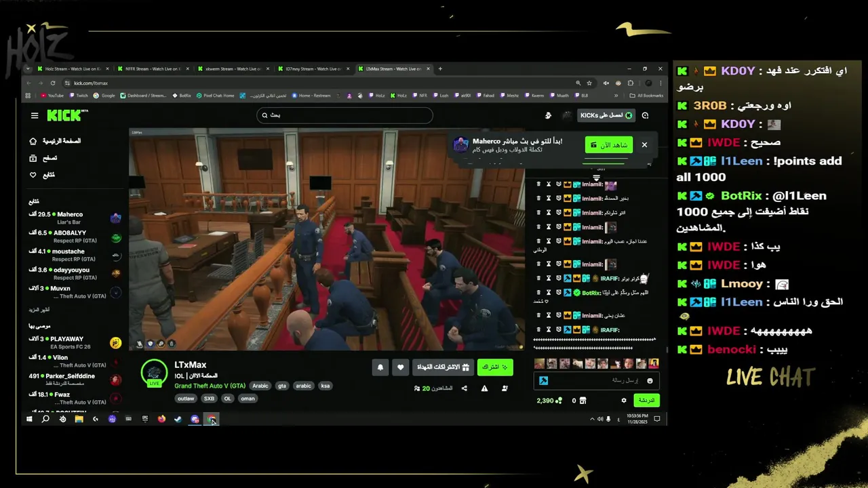
Task: Open a new Chrome tab
Action: (x=440, y=68)
